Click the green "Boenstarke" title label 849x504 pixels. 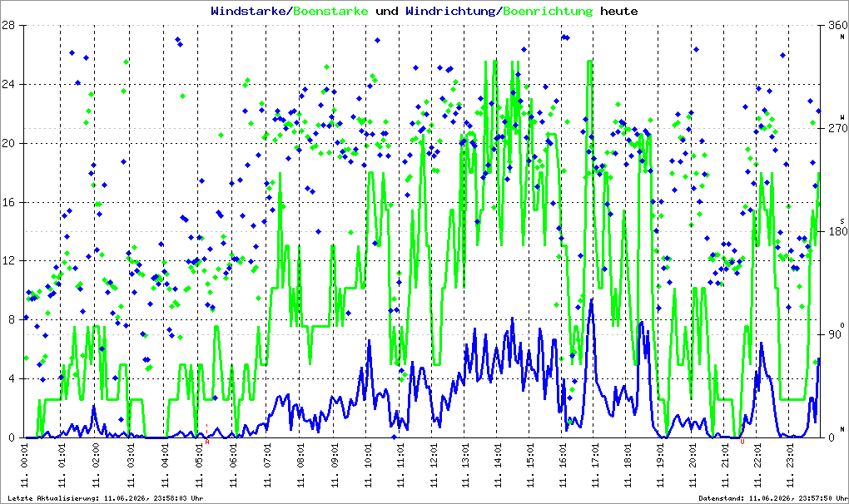click(330, 11)
